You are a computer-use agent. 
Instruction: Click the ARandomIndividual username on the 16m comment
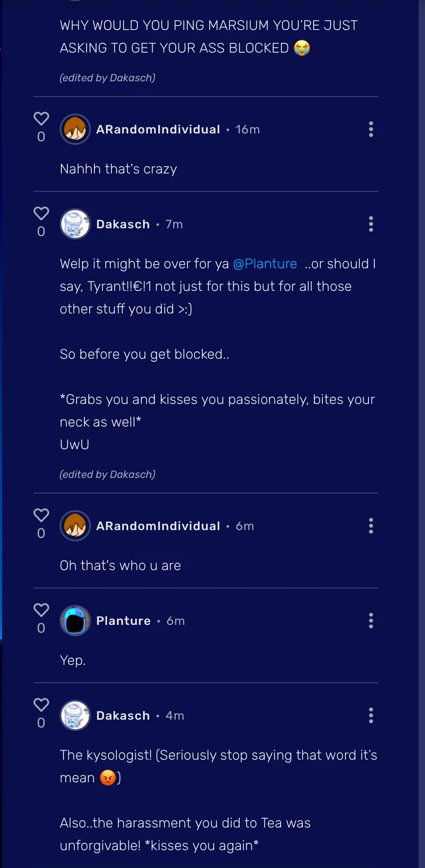coord(158,129)
